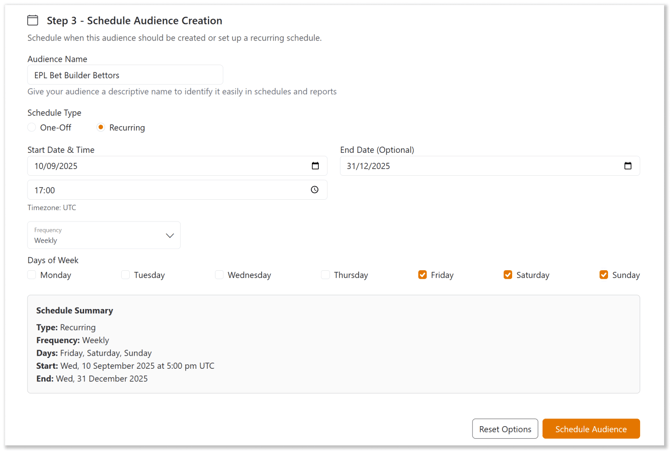Image resolution: width=670 pixels, height=451 pixels.
Task: Uncheck the Friday checkbox
Action: 423,275
